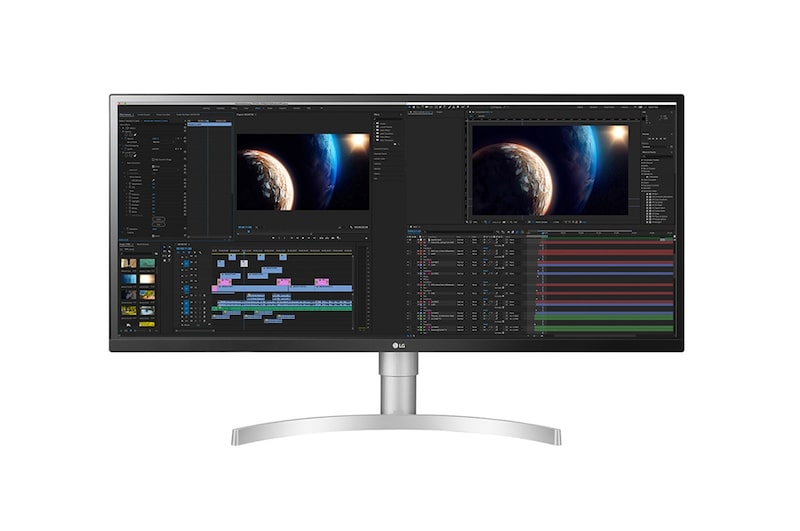This screenshot has height=531, width=800.
Task: Click blue current timecode in Program Monitor
Action: (x=245, y=227)
